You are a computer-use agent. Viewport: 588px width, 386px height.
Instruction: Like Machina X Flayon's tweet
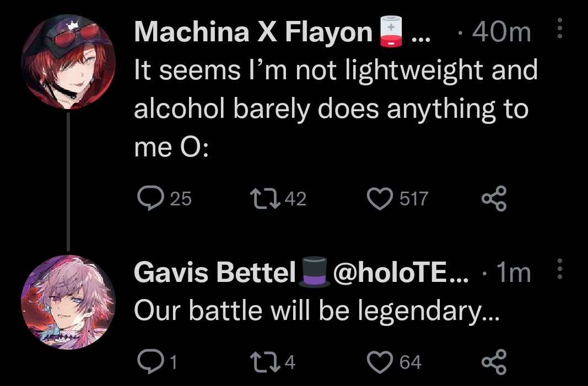(379, 199)
